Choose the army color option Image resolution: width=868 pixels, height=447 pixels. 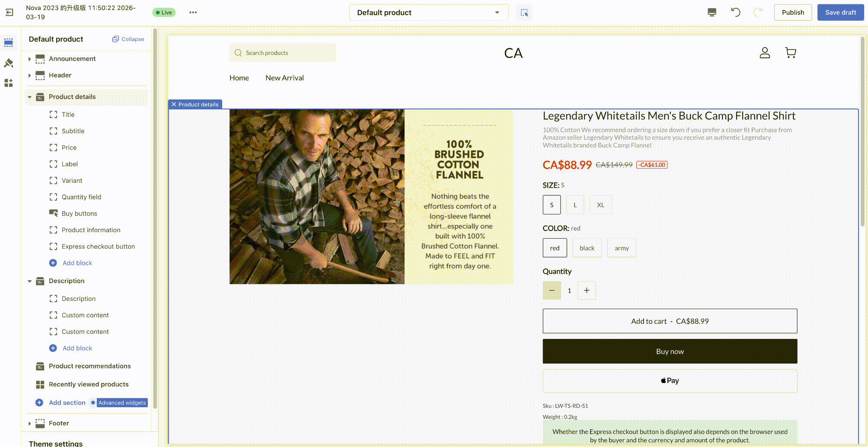tap(621, 248)
